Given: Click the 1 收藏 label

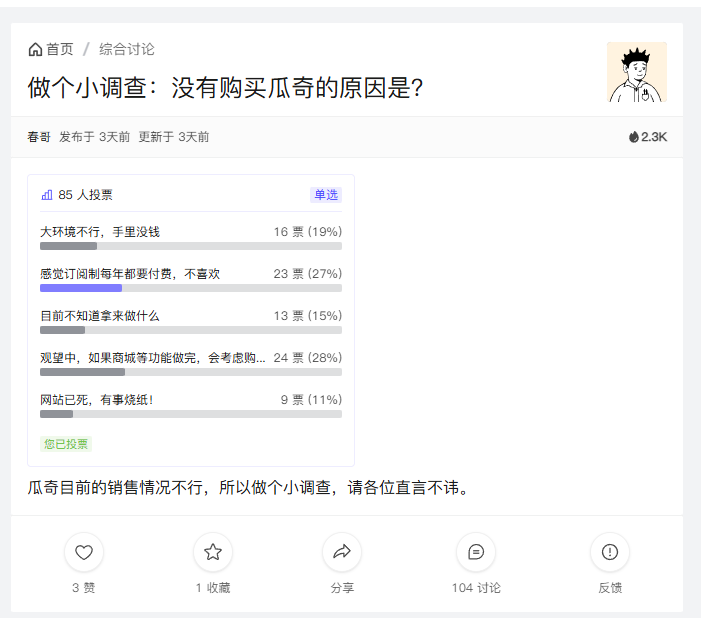Looking at the screenshot, I should click(213, 588).
